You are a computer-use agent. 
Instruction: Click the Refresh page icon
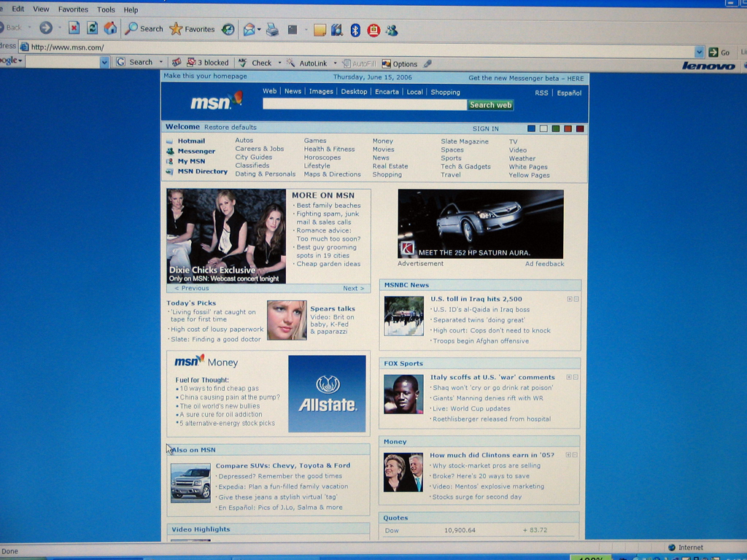tap(92, 28)
